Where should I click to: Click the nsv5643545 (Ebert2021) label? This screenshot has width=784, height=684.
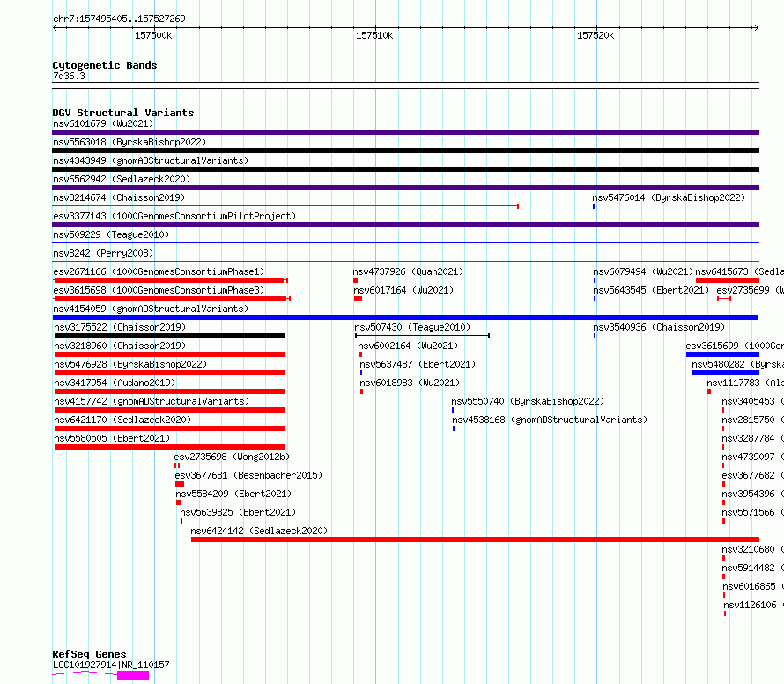(651, 290)
